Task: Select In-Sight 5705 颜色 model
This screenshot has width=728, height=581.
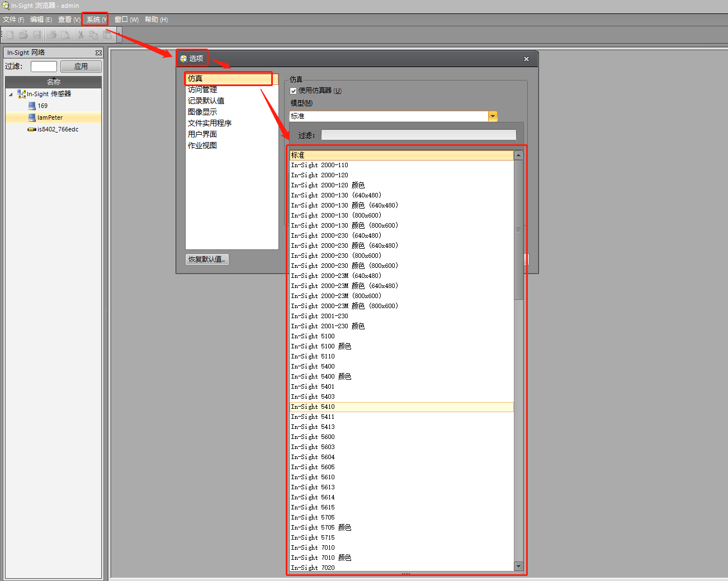Action: coord(401,528)
